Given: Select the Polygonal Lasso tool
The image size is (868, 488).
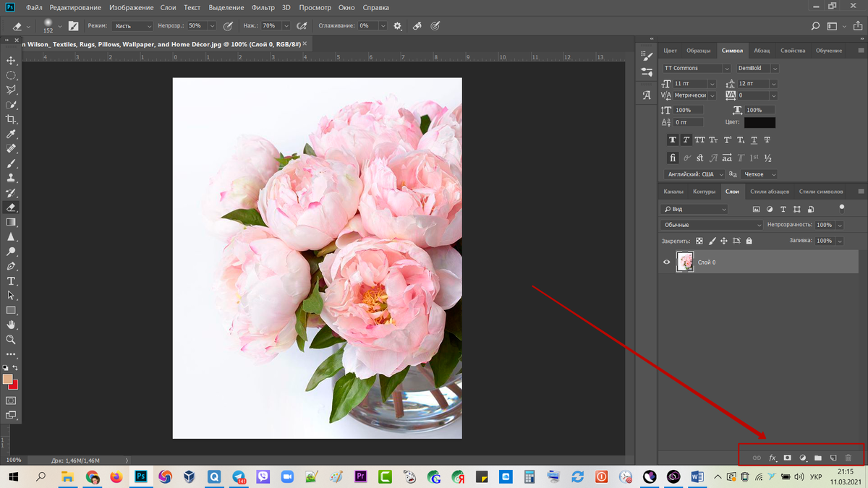Looking at the screenshot, I should coord(11,90).
